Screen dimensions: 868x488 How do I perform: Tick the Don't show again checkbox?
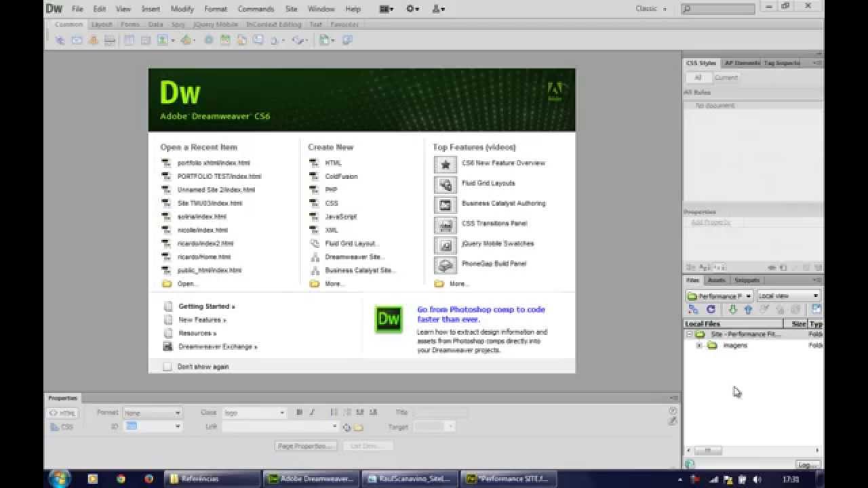click(167, 367)
